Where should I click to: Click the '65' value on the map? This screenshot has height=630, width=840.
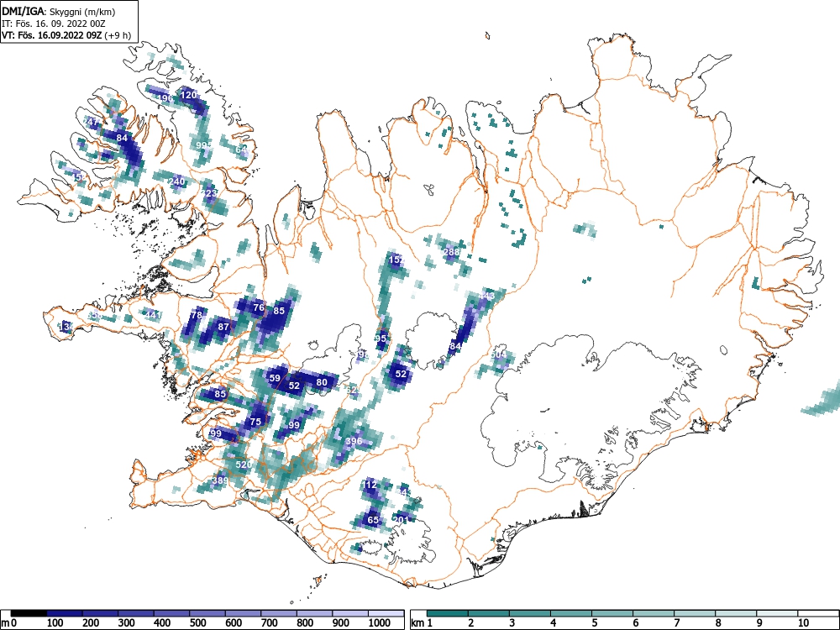[373, 520]
